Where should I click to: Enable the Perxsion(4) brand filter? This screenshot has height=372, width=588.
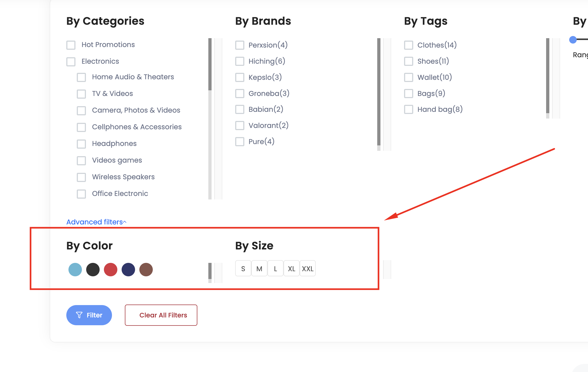click(240, 45)
